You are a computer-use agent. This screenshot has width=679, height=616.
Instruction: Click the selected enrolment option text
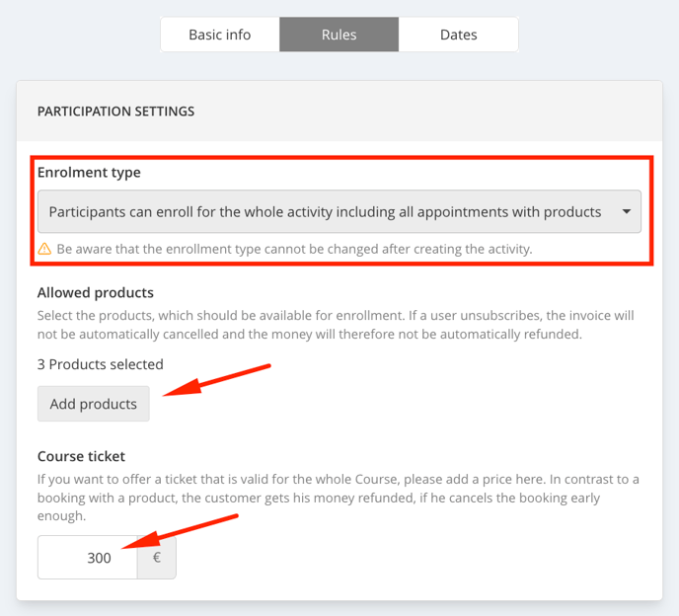point(325,211)
